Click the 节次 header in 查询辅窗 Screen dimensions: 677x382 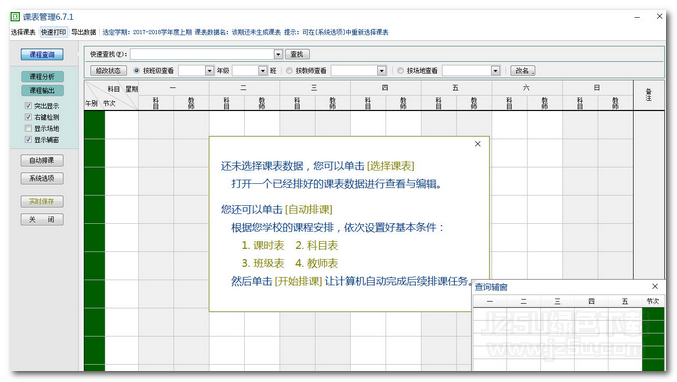(653, 301)
